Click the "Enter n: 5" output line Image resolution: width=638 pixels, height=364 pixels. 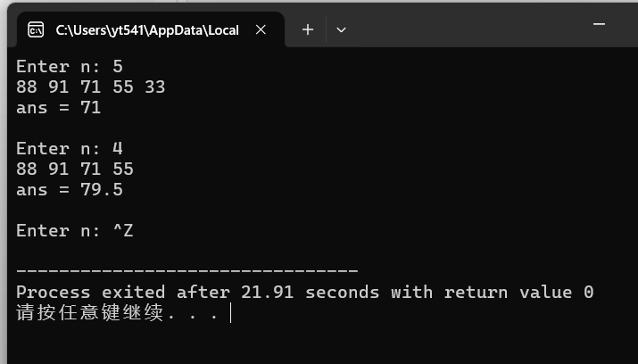[70, 67]
